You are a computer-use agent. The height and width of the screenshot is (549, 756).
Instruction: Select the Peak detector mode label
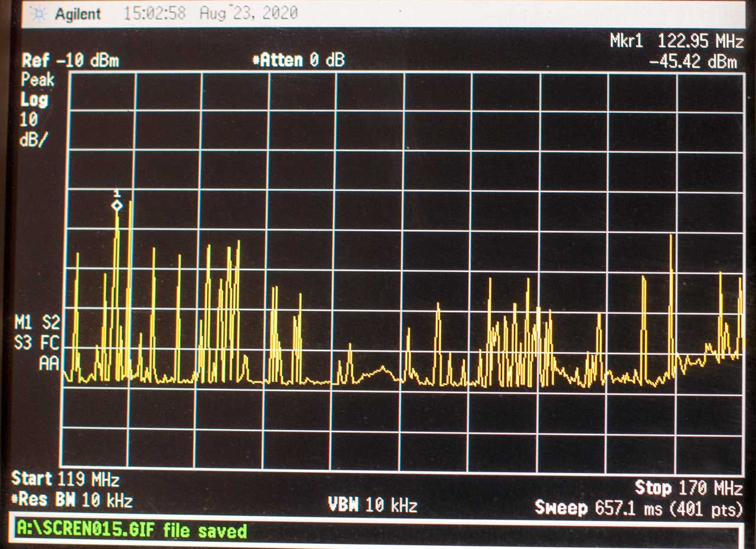coord(38,80)
